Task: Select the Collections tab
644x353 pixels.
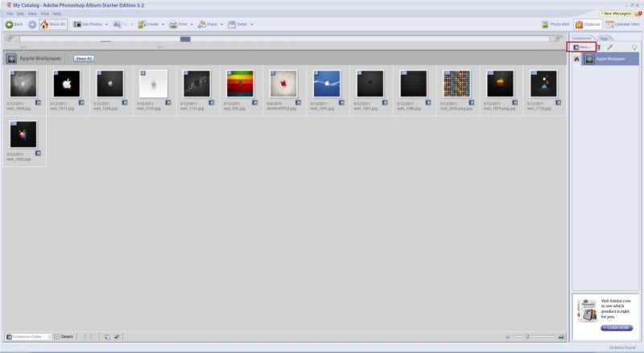Action: [x=581, y=38]
